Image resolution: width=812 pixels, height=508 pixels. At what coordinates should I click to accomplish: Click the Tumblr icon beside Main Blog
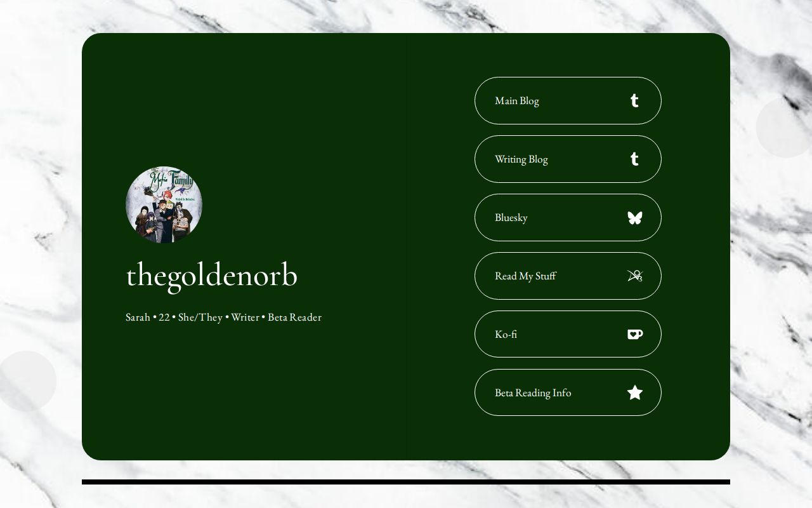(x=634, y=100)
